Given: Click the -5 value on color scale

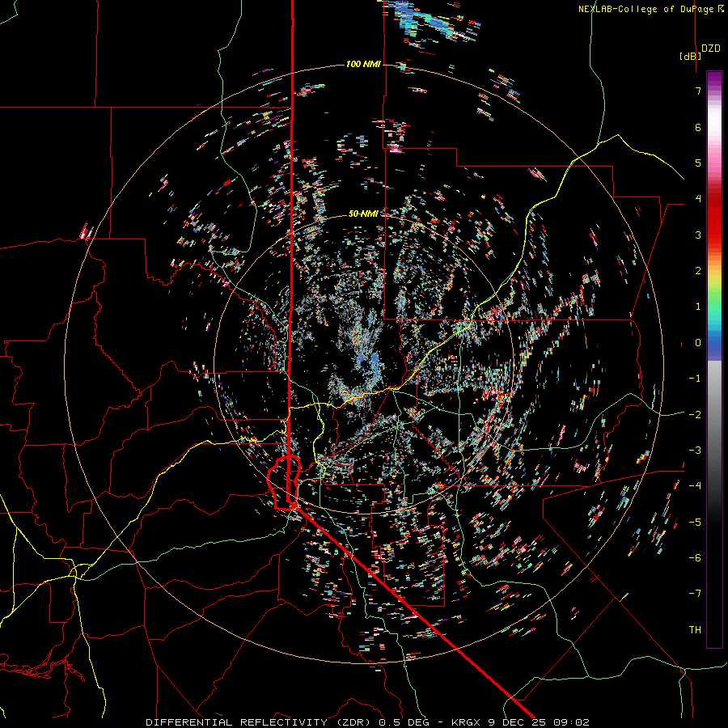Looking at the screenshot, I should coord(695,522).
